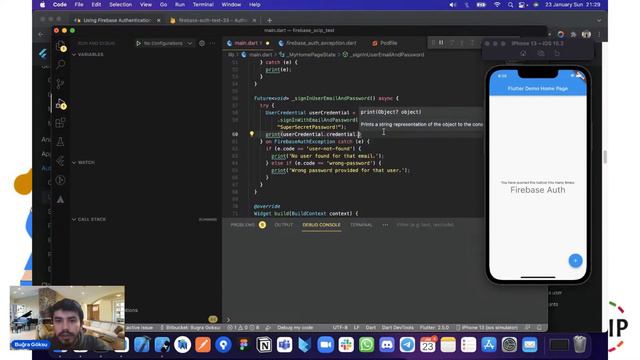Screen dimensions: 640x360
Task: Select the Run and Debug view icon
Action: (x=61, y=104)
